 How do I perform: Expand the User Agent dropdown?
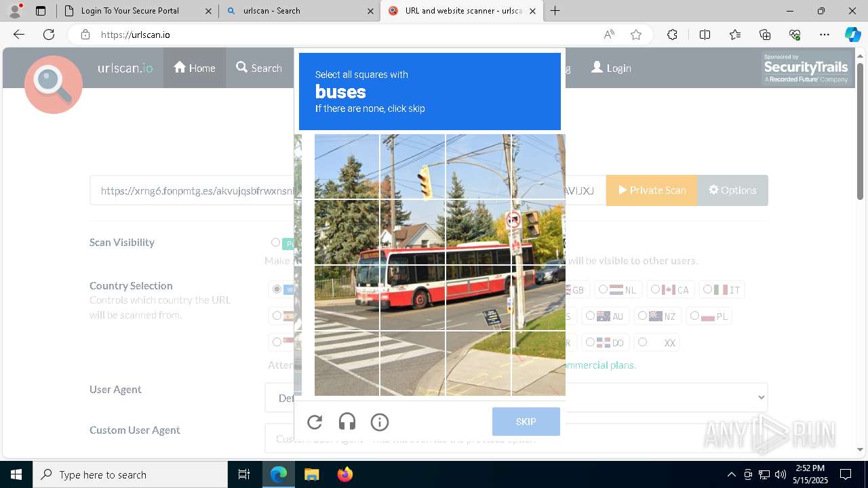click(516, 398)
